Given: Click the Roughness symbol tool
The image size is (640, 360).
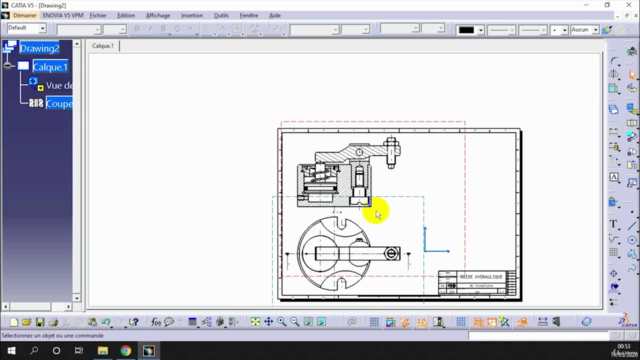Looking at the screenshot, I should click(x=613, y=239).
